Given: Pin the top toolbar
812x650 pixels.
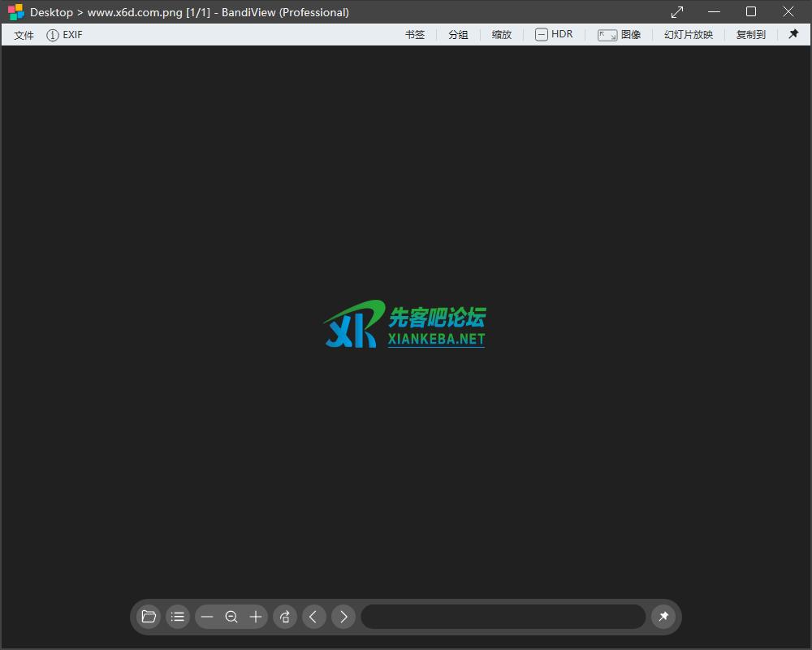Looking at the screenshot, I should point(793,34).
